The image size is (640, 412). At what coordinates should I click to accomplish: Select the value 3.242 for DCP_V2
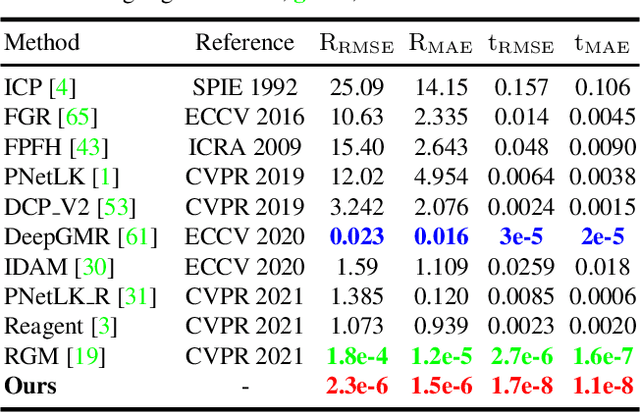click(357, 207)
